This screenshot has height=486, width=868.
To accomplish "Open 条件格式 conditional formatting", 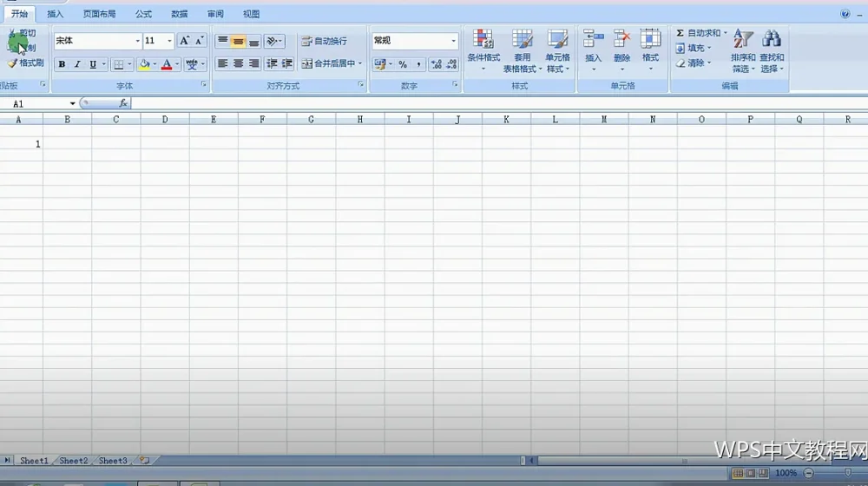I will 483,50.
